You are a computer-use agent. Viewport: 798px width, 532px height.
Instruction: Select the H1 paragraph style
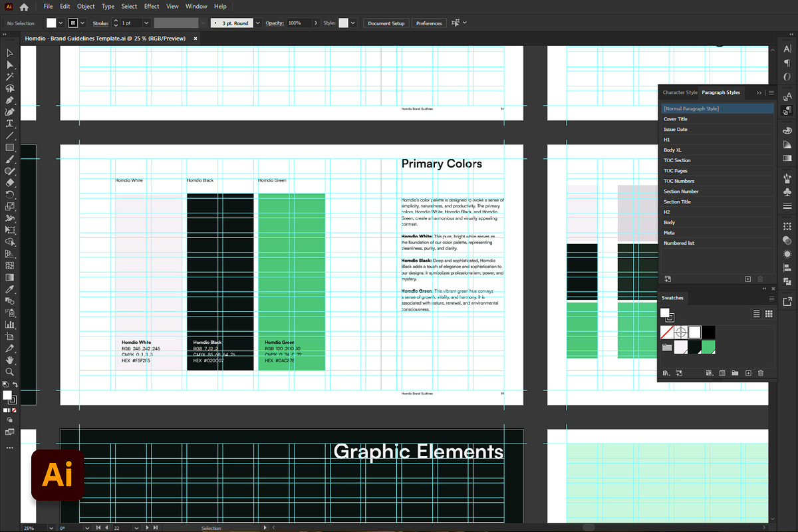point(717,140)
